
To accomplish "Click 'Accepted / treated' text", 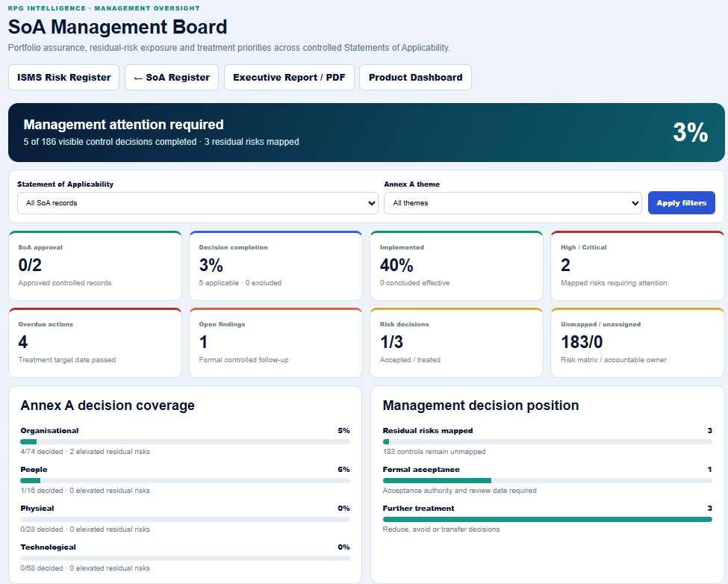I will [410, 360].
